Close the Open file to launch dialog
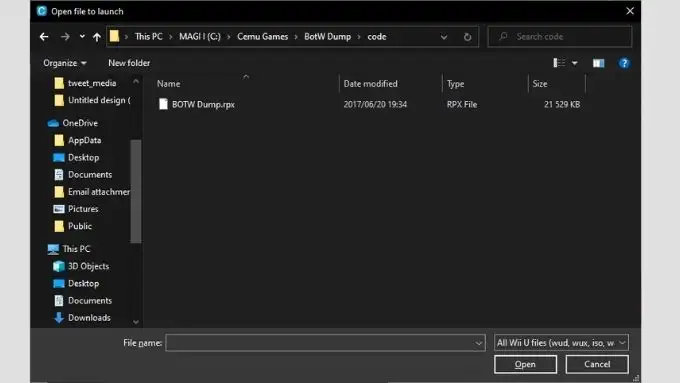The width and height of the screenshot is (680, 383). (x=630, y=11)
